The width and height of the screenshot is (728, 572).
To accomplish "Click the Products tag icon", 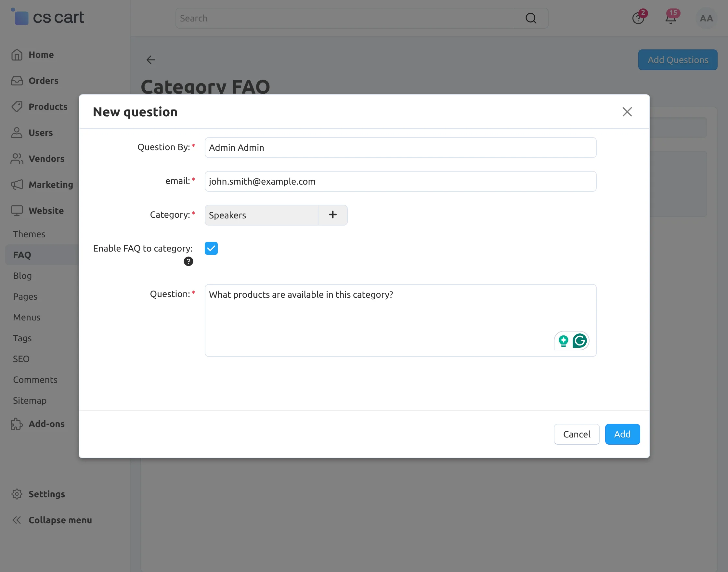I will [17, 107].
